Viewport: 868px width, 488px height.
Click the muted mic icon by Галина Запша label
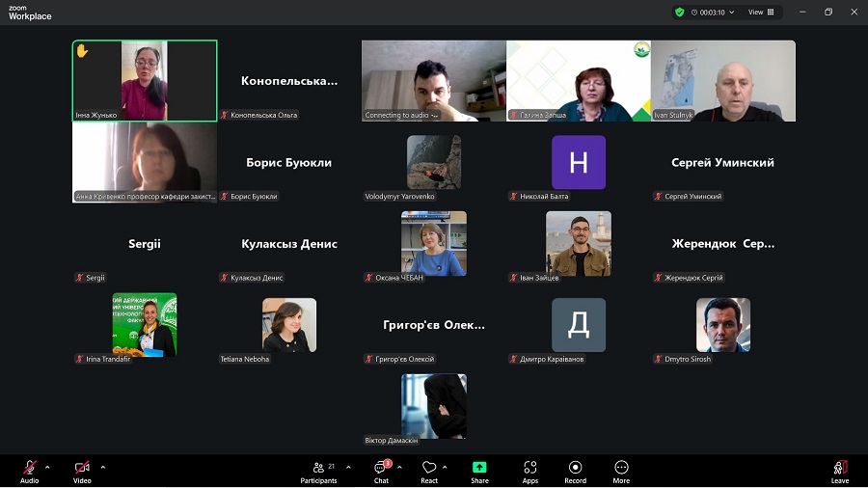514,115
